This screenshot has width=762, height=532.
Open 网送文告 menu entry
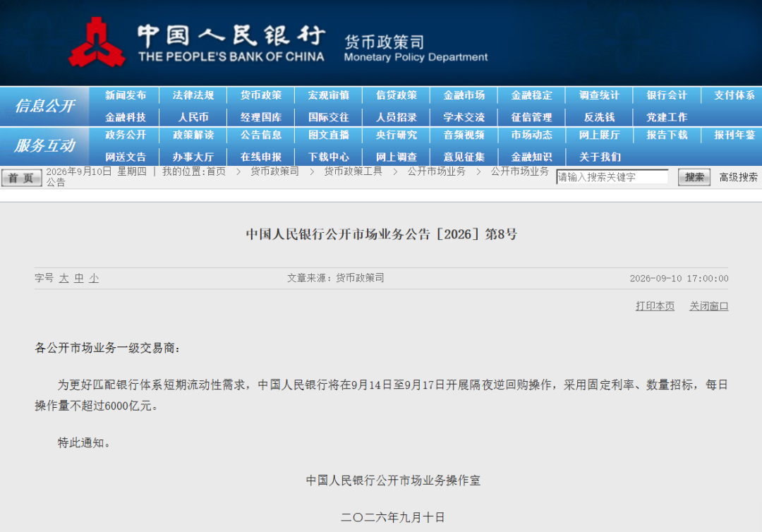(126, 157)
